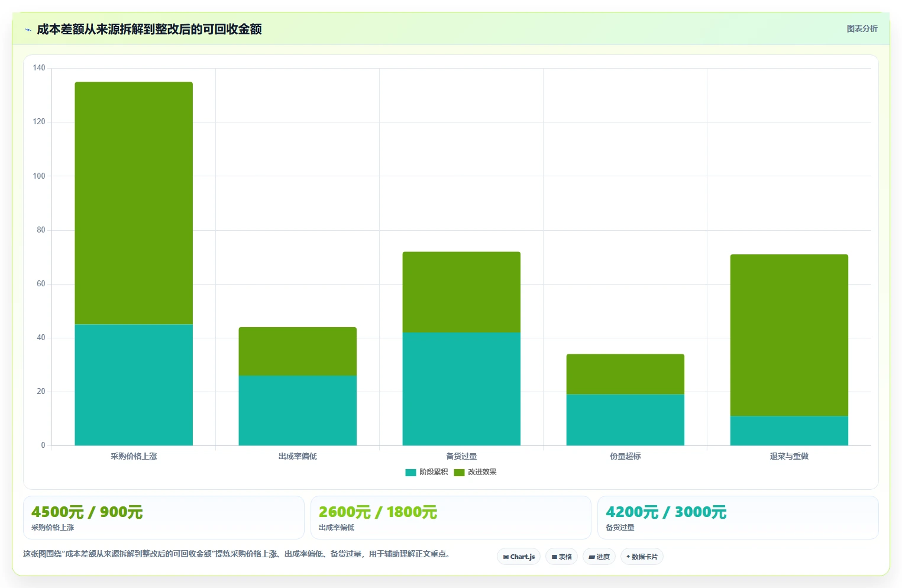The height and width of the screenshot is (588, 902).
Task: Click the 采购价格上涨 x-axis label
Action: coord(134,456)
